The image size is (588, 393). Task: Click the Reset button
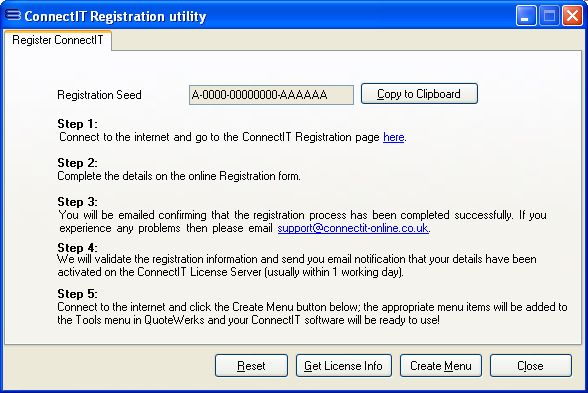[251, 366]
